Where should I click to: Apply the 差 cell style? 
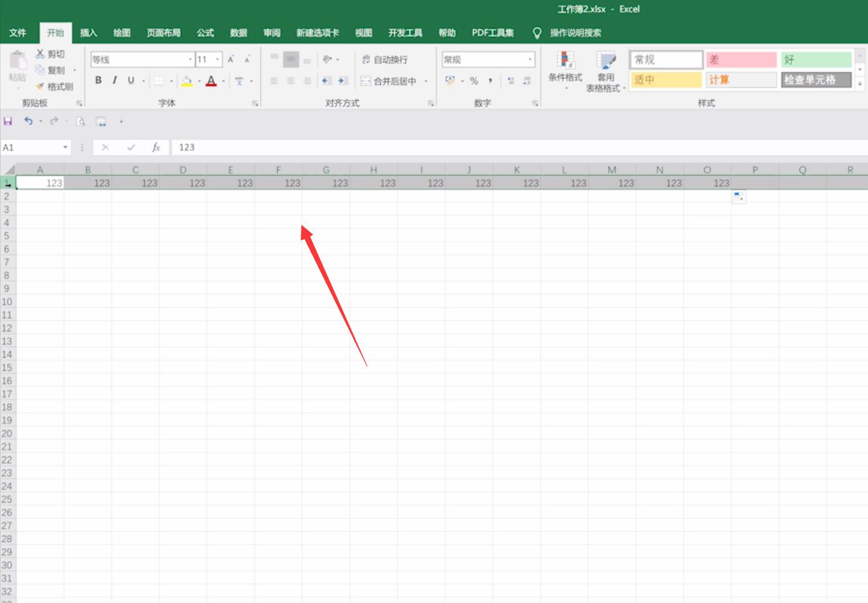click(741, 59)
